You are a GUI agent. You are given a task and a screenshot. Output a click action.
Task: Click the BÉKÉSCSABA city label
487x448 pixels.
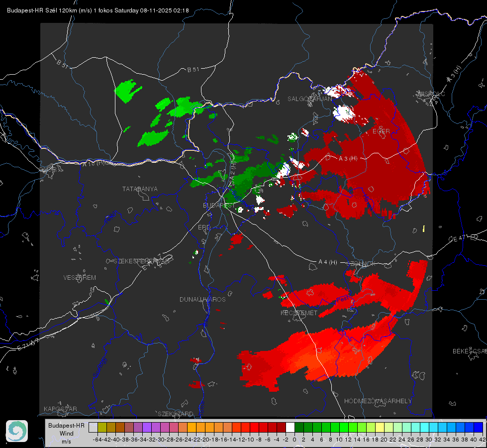click(x=470, y=351)
